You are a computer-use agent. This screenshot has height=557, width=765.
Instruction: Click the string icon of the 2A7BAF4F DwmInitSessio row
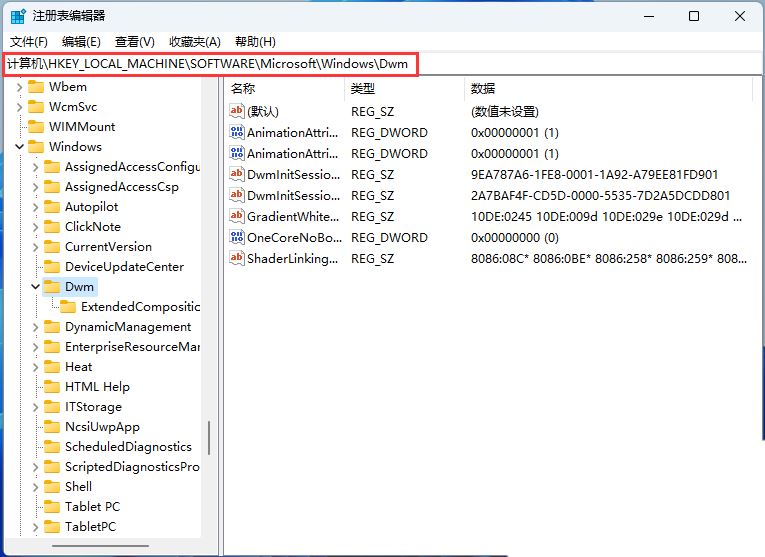pyautogui.click(x=237, y=195)
